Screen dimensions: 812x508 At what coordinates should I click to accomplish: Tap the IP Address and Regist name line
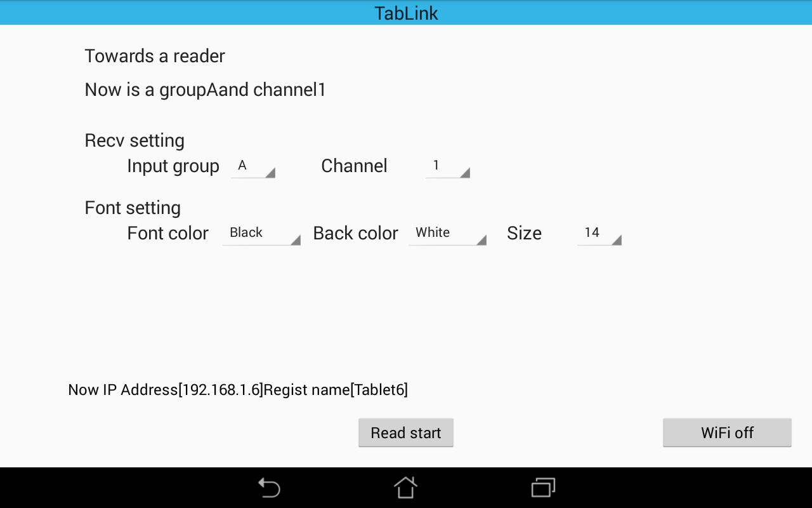[x=238, y=390]
